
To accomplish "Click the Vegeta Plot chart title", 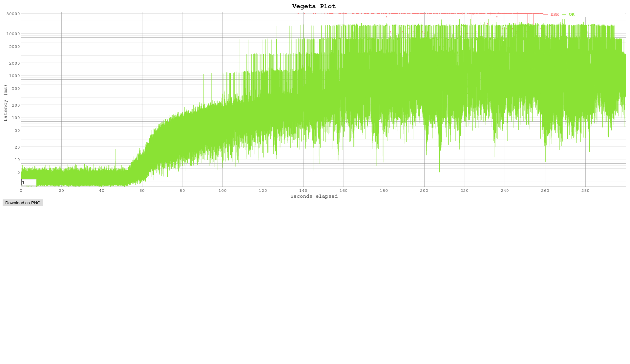I will pyautogui.click(x=314, y=6).
